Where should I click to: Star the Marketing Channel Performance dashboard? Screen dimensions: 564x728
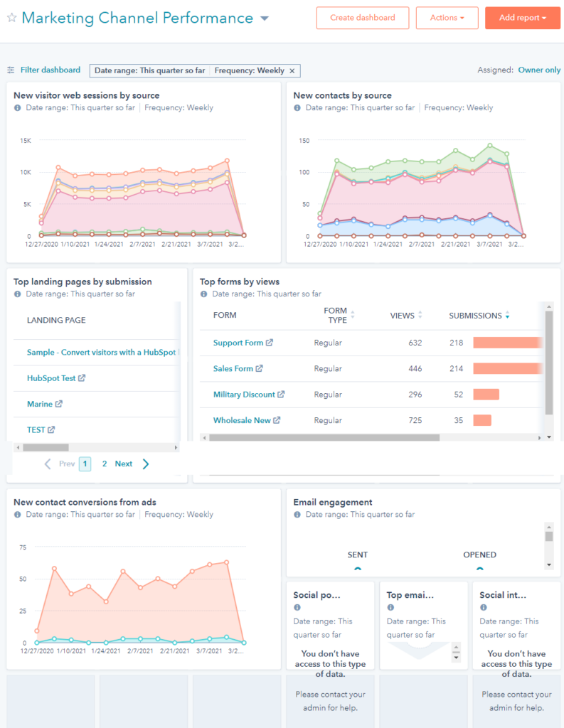tap(11, 18)
